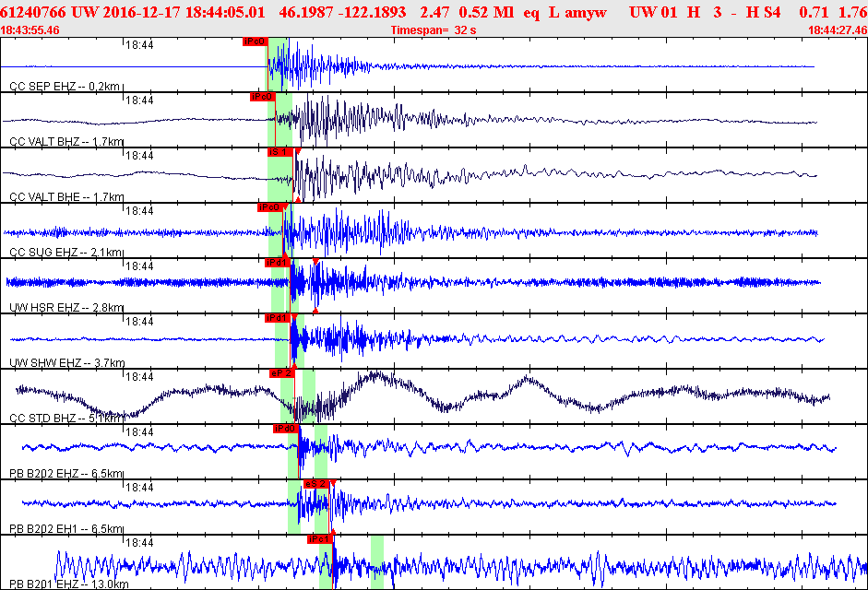Select the iPd1 pick flag on HSR EHZ
Image resolution: width=868 pixels, height=590 pixels.
277,263
